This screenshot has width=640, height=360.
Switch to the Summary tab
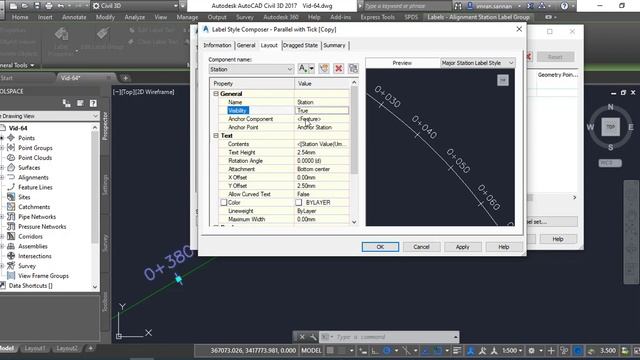tap(334, 45)
